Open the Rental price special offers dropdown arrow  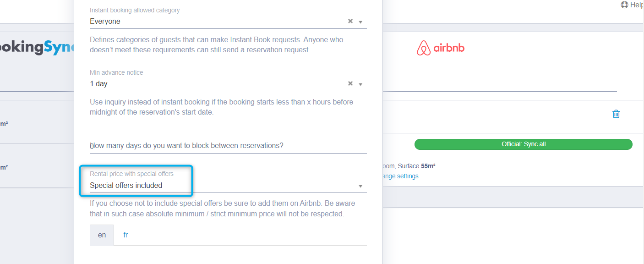[360, 186]
